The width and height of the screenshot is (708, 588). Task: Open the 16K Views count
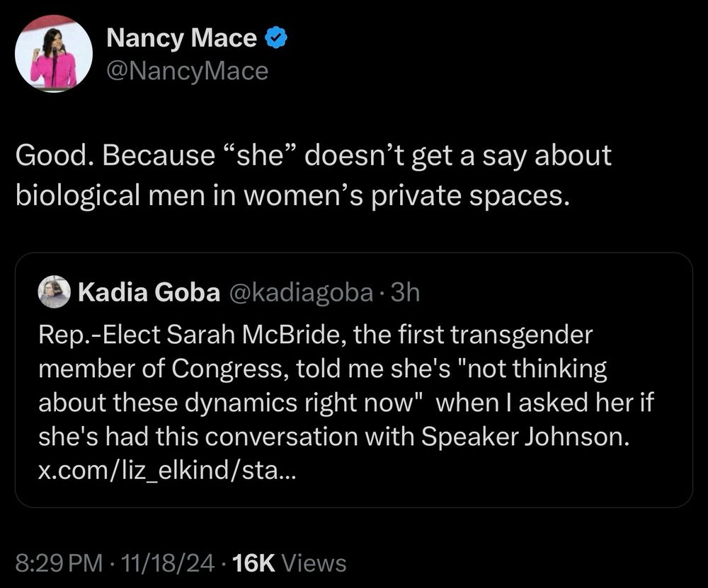[289, 563]
